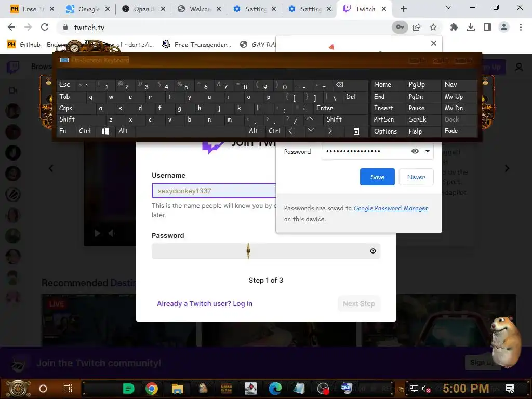Toggle password visibility in Twitch signup form
The width and height of the screenshot is (532, 399).
[373, 251]
